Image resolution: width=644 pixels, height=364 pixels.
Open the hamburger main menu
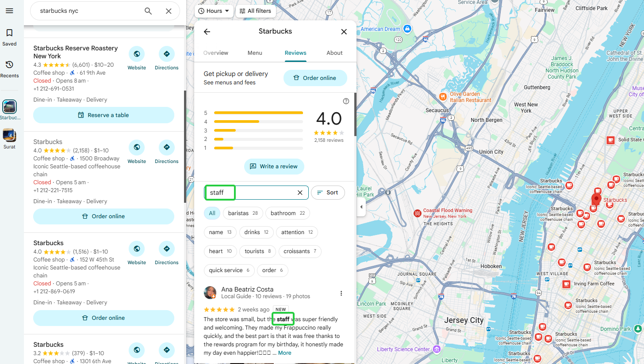coord(9,11)
